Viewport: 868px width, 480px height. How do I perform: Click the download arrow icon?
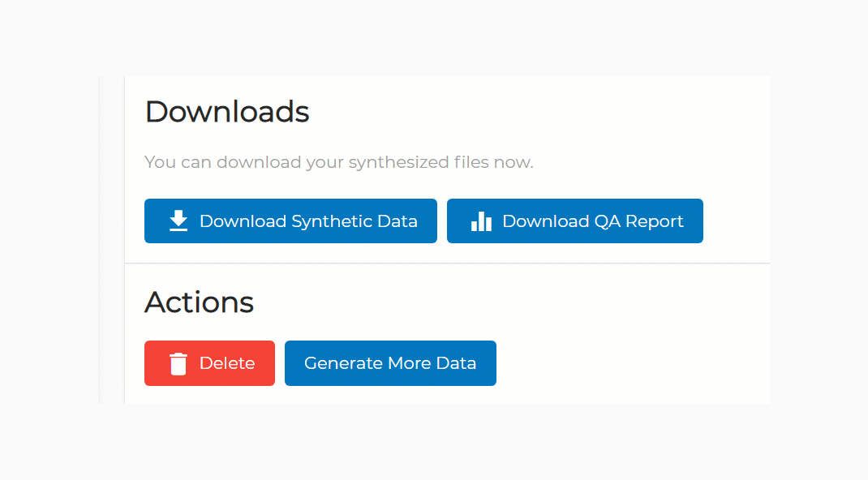point(178,221)
